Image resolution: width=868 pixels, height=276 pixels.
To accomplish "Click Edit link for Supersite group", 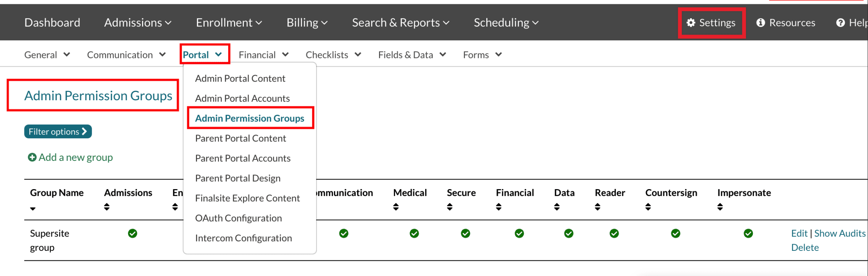I will pyautogui.click(x=799, y=233).
